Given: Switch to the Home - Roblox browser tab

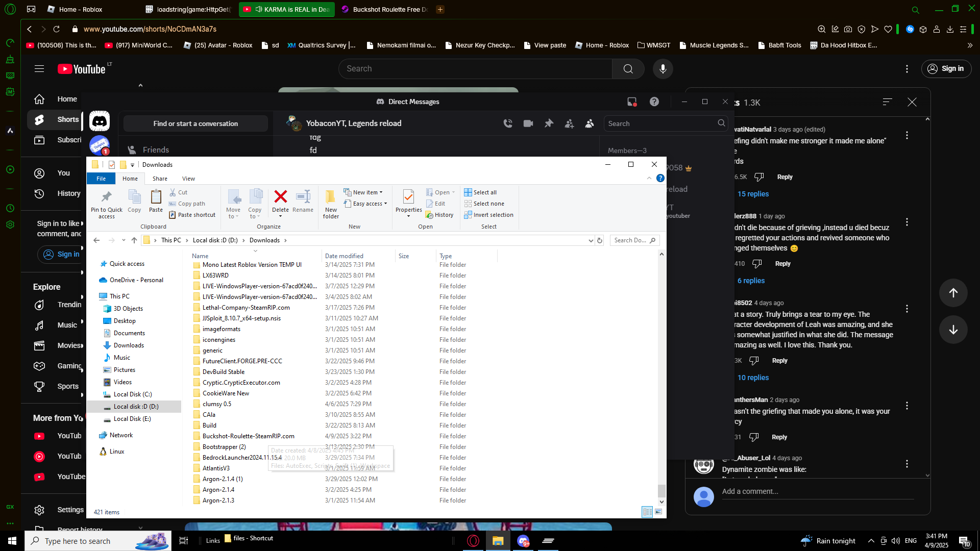Looking at the screenshot, I should (x=82, y=9).
